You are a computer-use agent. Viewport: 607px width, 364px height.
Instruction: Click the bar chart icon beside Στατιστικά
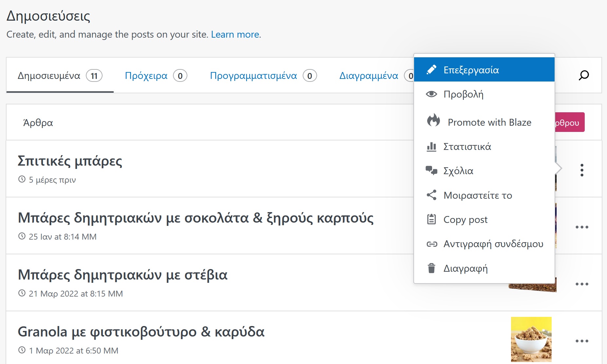(431, 147)
